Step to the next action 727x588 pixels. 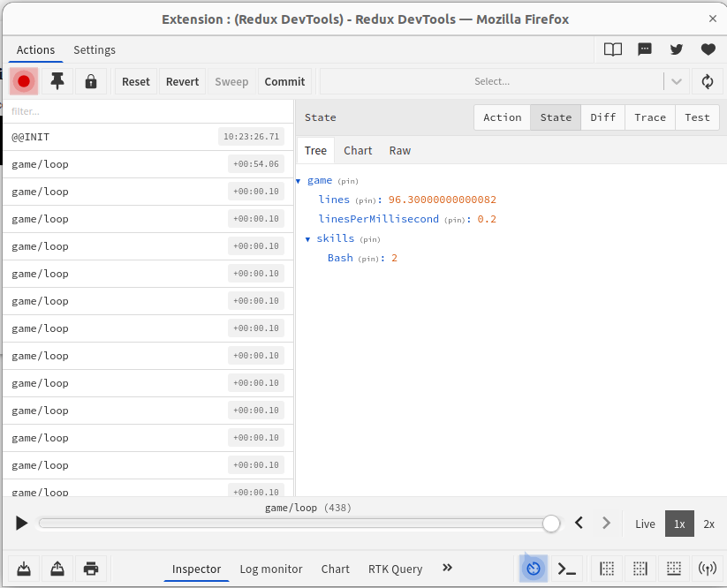coord(606,524)
